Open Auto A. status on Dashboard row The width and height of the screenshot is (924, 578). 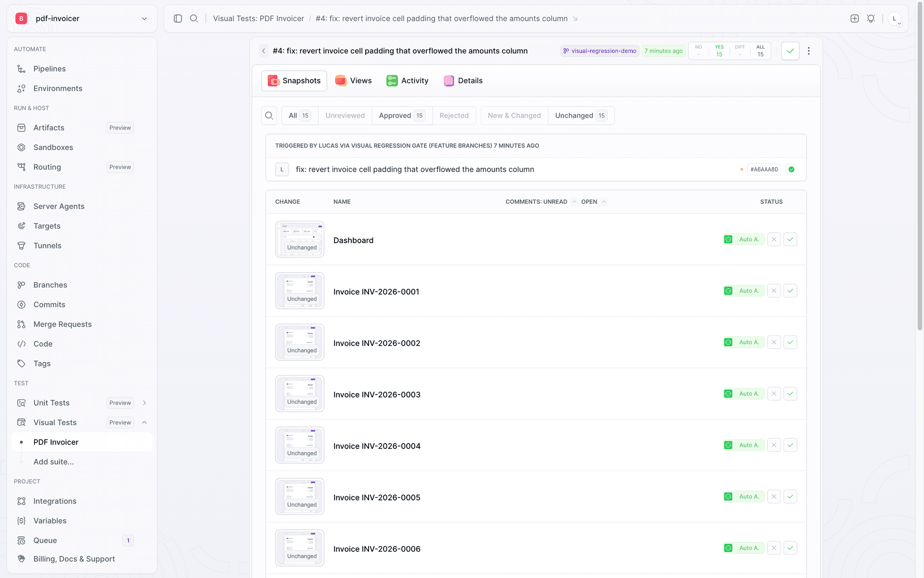[744, 239]
